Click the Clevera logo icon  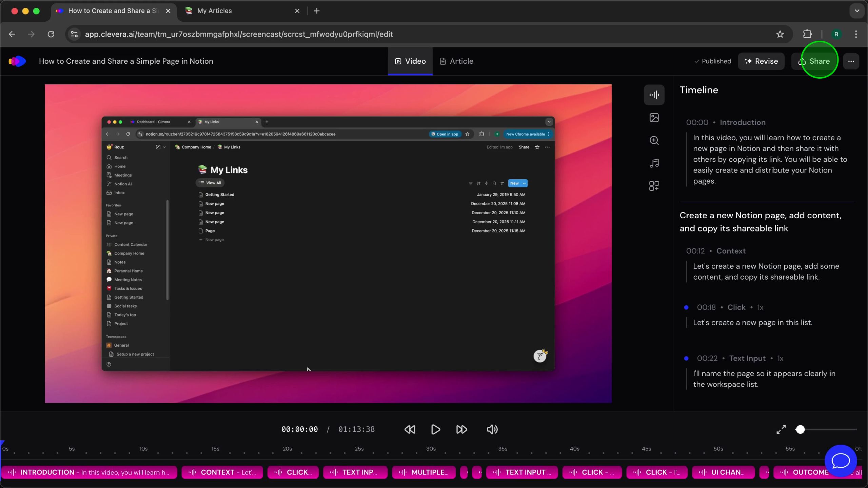(x=17, y=61)
